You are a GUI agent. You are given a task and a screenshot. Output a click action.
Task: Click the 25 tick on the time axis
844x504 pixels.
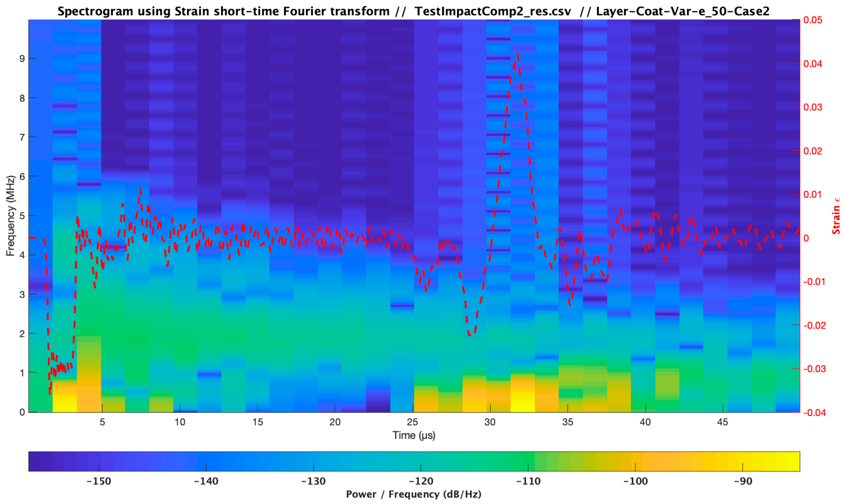412,422
